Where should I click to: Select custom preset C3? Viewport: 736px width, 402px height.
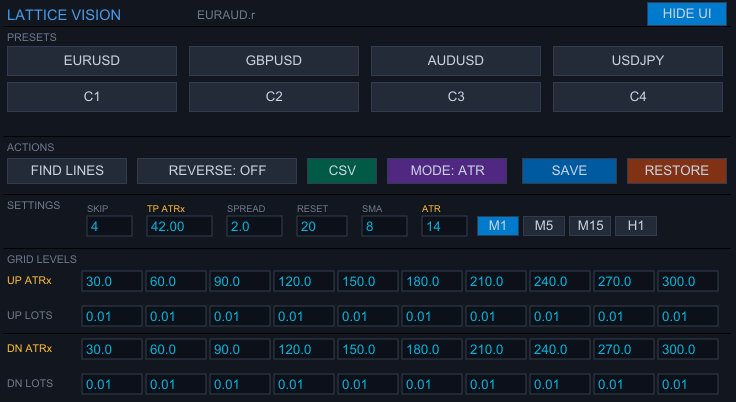(x=456, y=97)
